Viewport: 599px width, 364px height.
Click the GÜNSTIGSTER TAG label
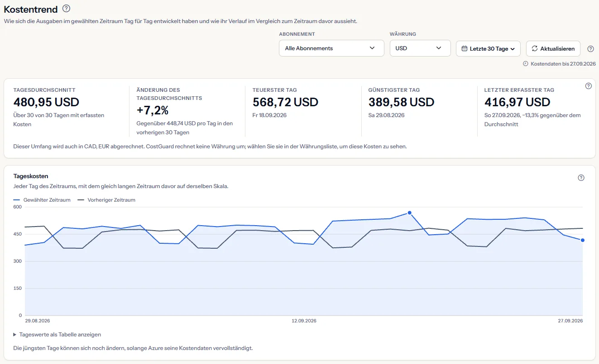point(394,90)
